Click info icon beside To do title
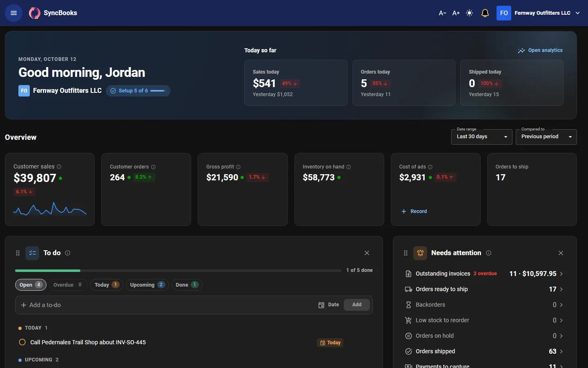588x368 pixels. point(68,253)
